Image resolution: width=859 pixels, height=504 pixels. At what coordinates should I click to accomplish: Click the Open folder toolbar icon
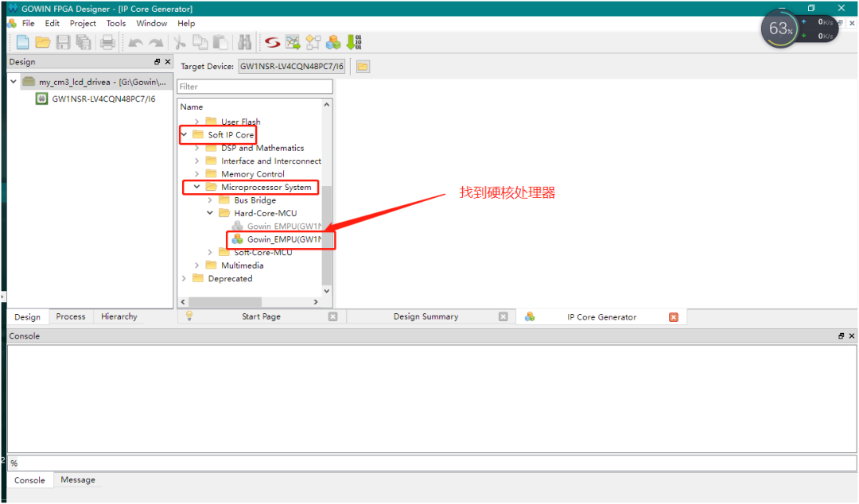click(43, 42)
